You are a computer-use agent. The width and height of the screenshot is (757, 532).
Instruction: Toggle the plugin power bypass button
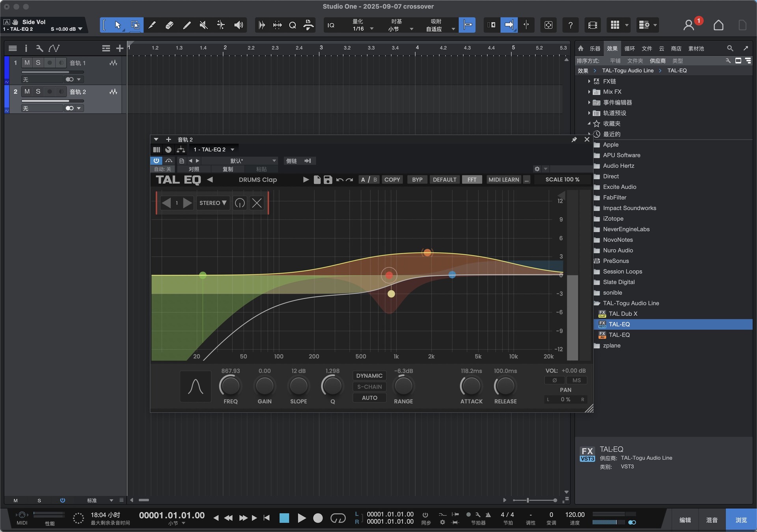click(156, 161)
